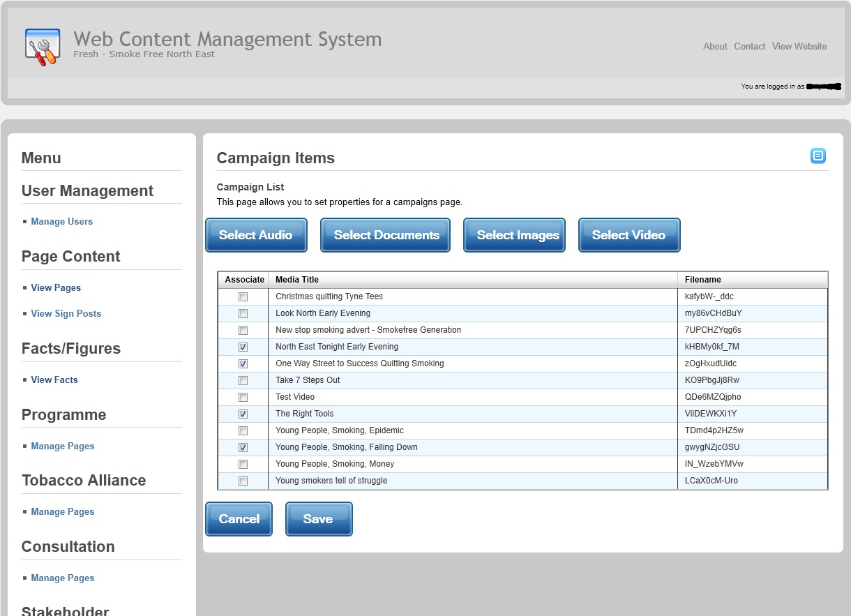This screenshot has height=616, width=851.
Task: Click the CMS wrench logo icon
Action: point(43,47)
